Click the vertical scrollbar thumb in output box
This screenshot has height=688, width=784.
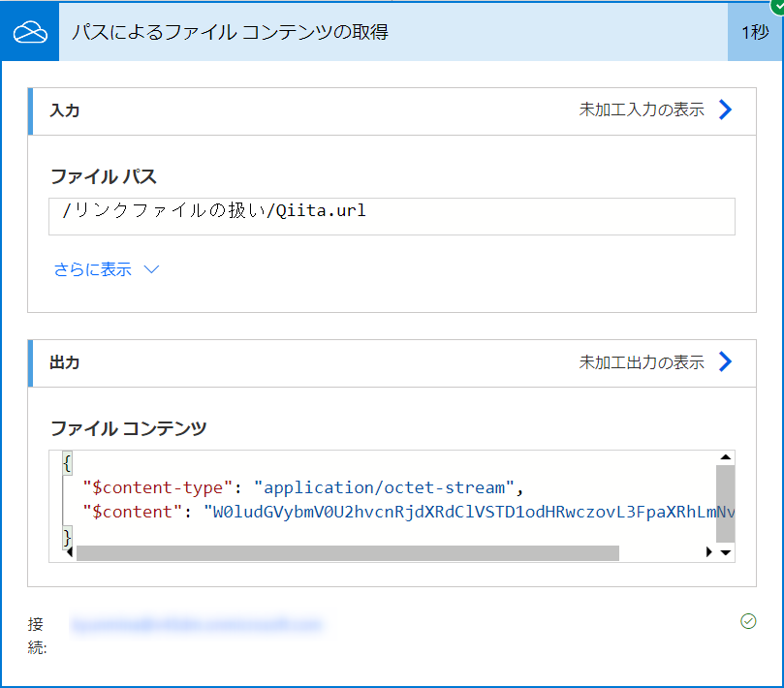pyautogui.click(x=726, y=504)
